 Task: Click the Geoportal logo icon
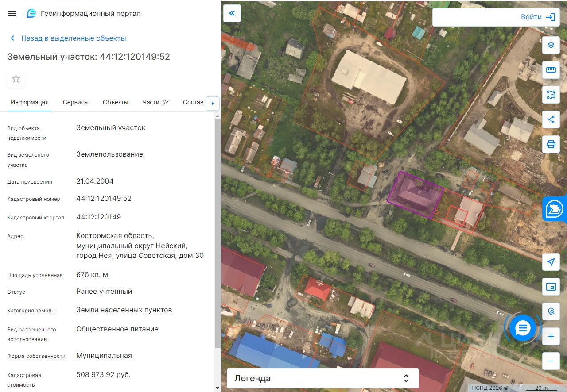(31, 13)
